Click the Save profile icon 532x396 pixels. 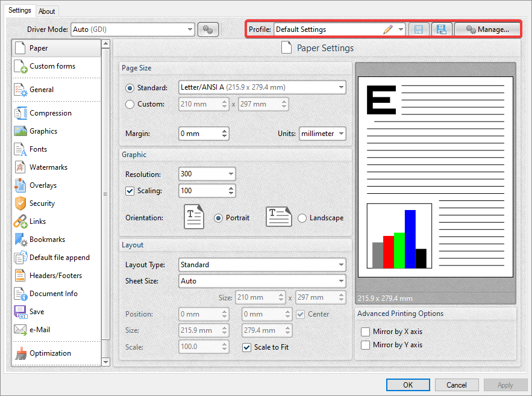[419, 28]
